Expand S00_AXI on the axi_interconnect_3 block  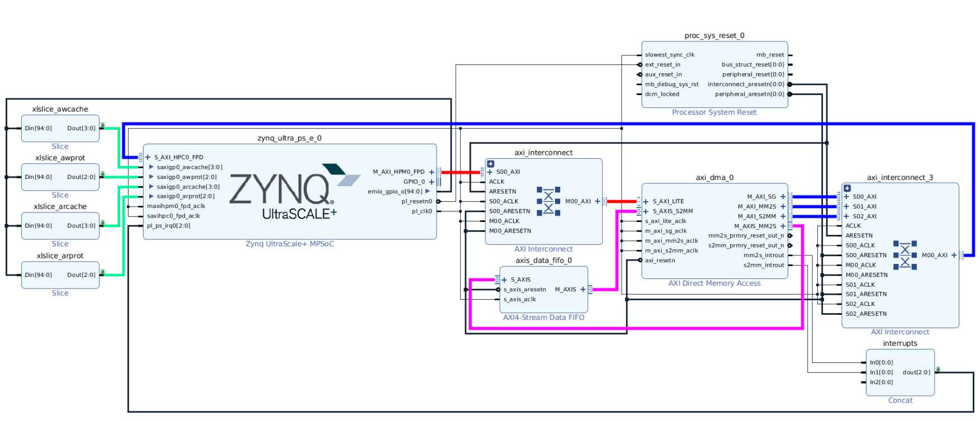846,197
